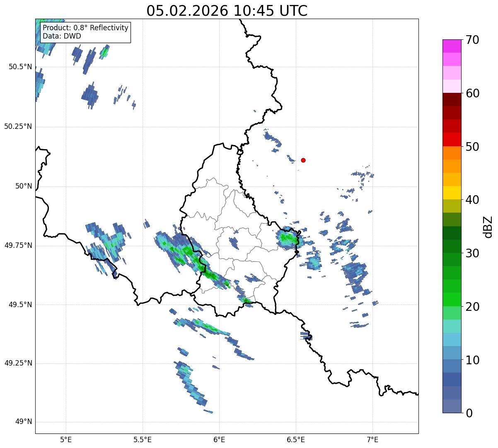Click the red radar site marker dot

pos(303,160)
